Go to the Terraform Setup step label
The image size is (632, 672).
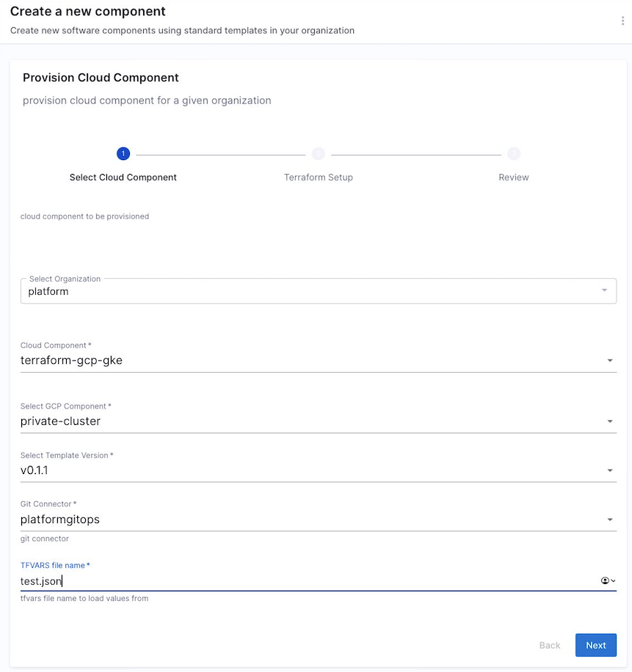tap(318, 178)
